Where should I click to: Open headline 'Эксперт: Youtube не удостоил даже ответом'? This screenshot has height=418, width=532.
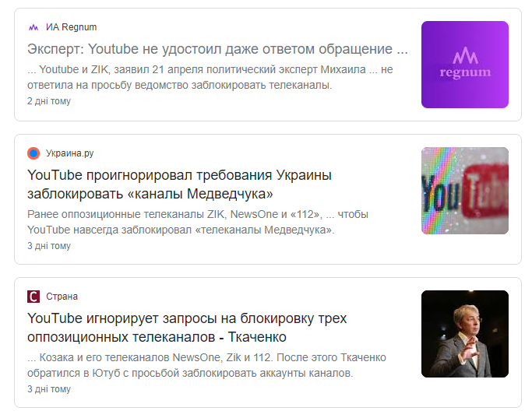coord(217,49)
